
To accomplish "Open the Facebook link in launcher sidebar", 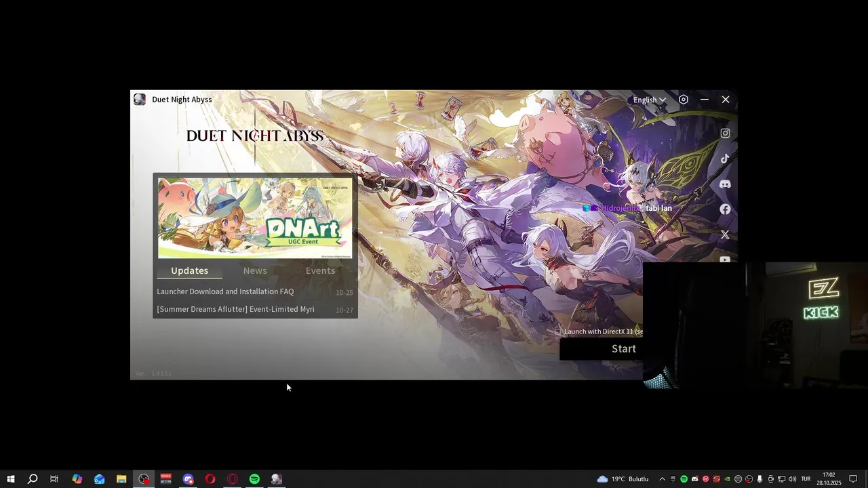I will tap(725, 209).
